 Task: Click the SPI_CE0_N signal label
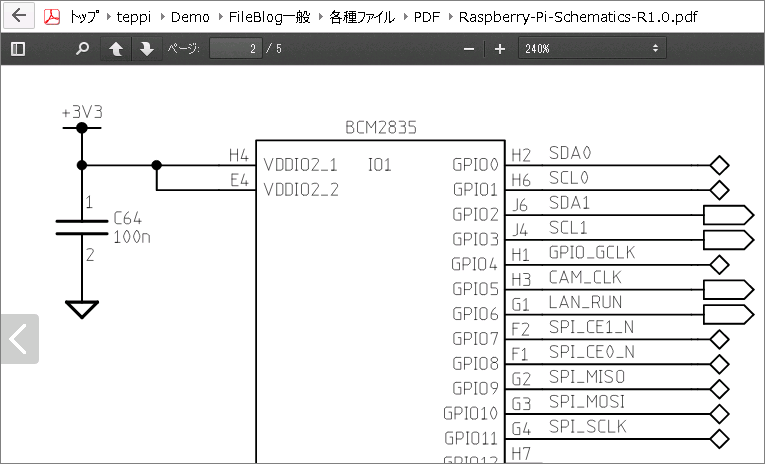[x=592, y=352]
